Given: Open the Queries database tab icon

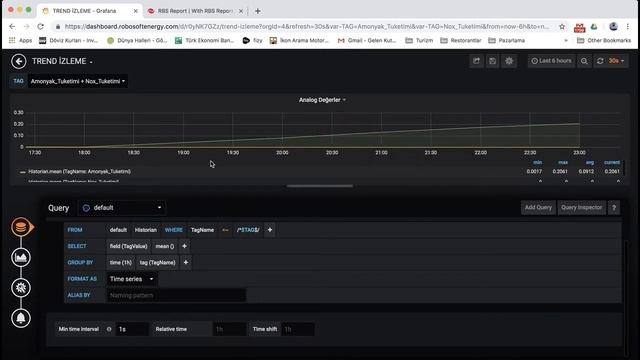Looking at the screenshot, I should pyautogui.click(x=21, y=227).
